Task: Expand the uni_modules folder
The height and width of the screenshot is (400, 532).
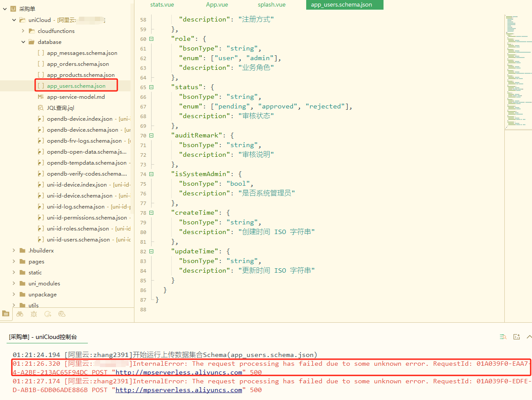Action: 14,283
